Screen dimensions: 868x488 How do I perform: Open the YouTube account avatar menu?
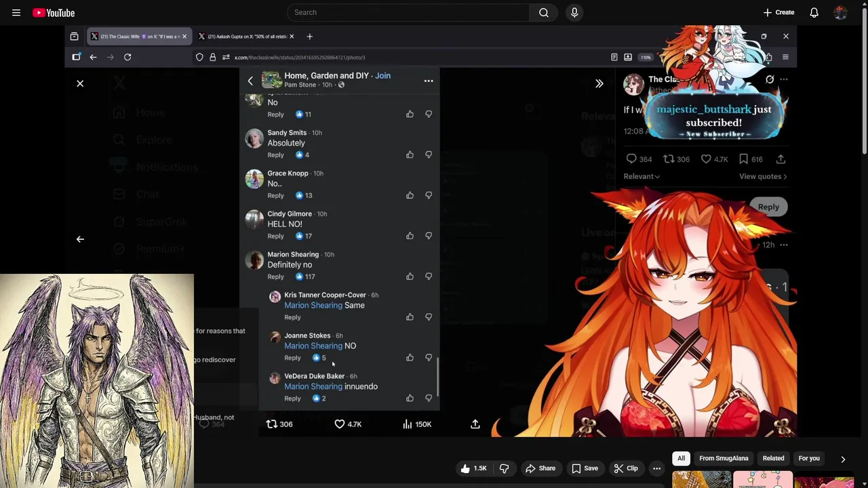tap(840, 12)
